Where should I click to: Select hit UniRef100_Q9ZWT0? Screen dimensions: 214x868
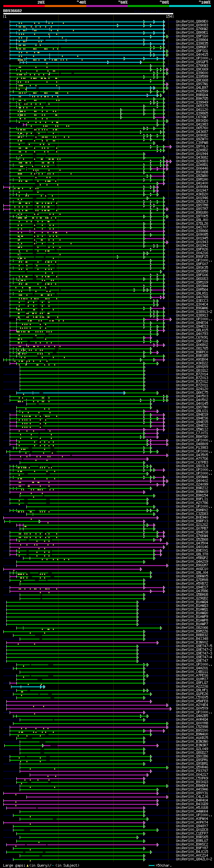coord(192,139)
